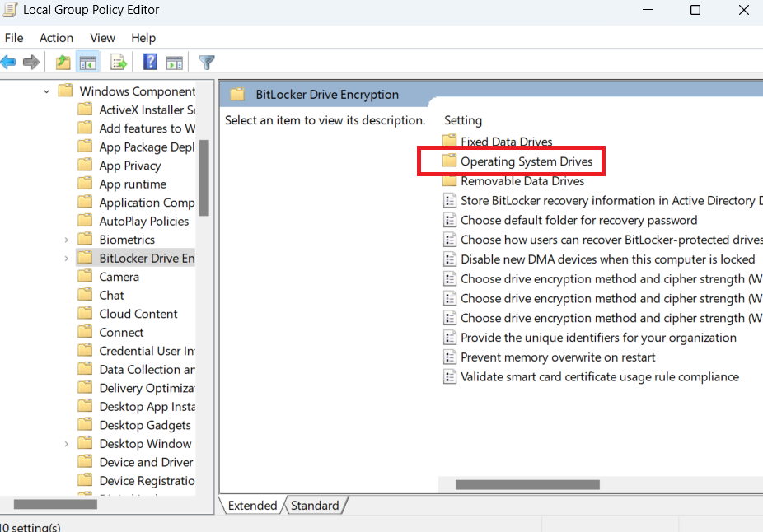Select Cloud Content tree item
This screenshot has width=763, height=532.
click(x=138, y=314)
